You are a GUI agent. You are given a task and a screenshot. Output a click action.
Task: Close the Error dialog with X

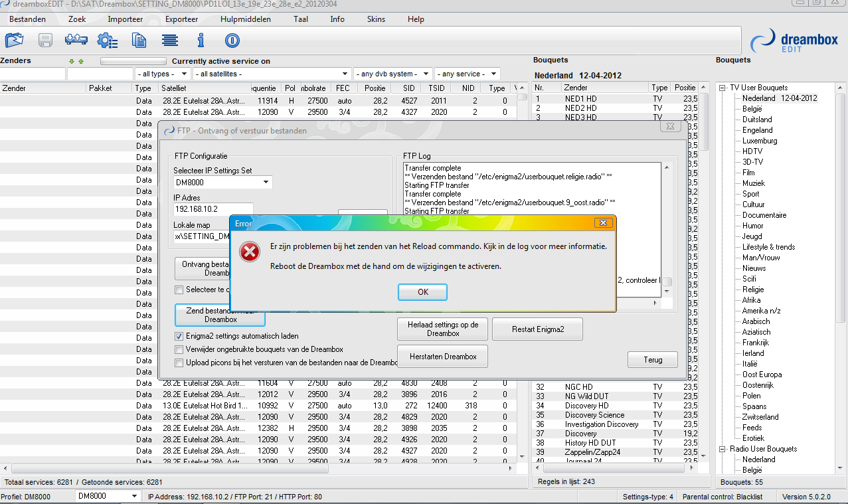coord(602,223)
